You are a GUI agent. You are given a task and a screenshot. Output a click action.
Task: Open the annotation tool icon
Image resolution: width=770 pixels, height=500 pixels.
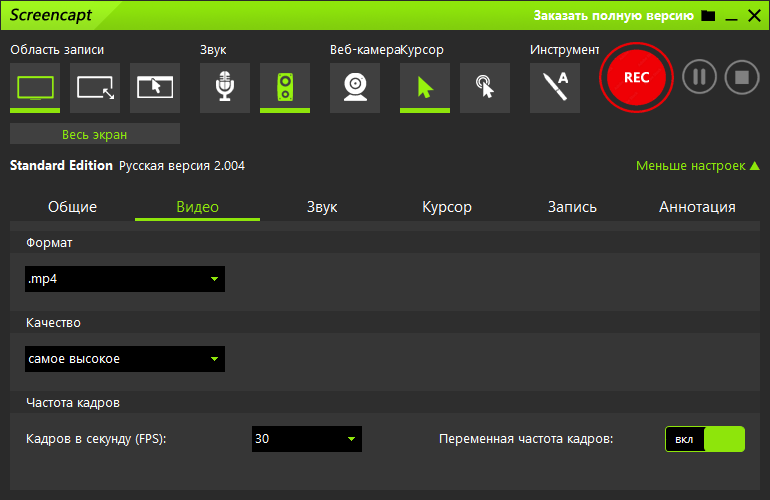point(555,87)
